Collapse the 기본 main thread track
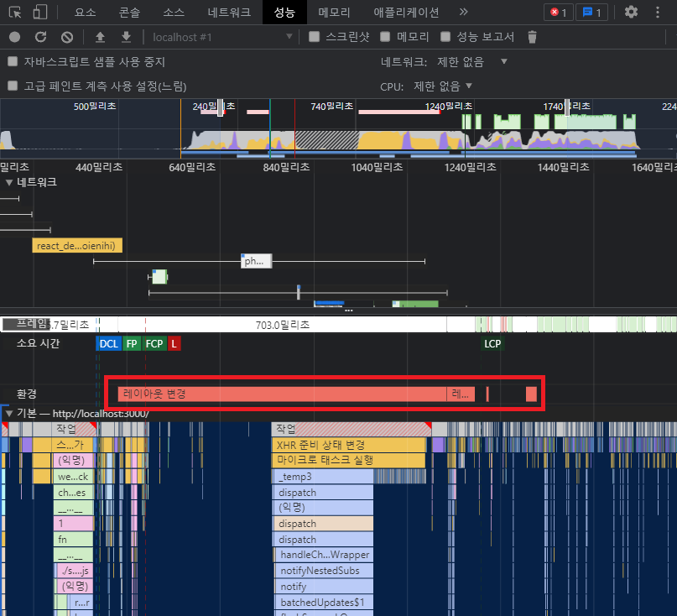Image resolution: width=677 pixels, height=616 pixels. (x=8, y=414)
